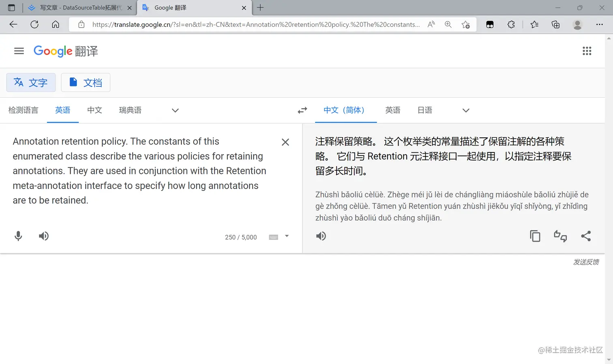Clear the source text with the X
613x364 pixels.
coord(285,142)
